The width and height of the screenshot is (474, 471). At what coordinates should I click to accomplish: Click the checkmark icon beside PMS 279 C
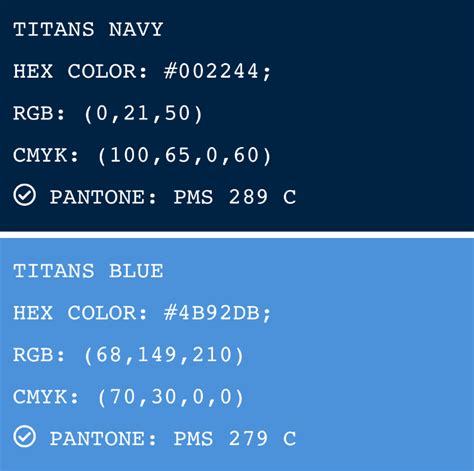[x=25, y=437]
